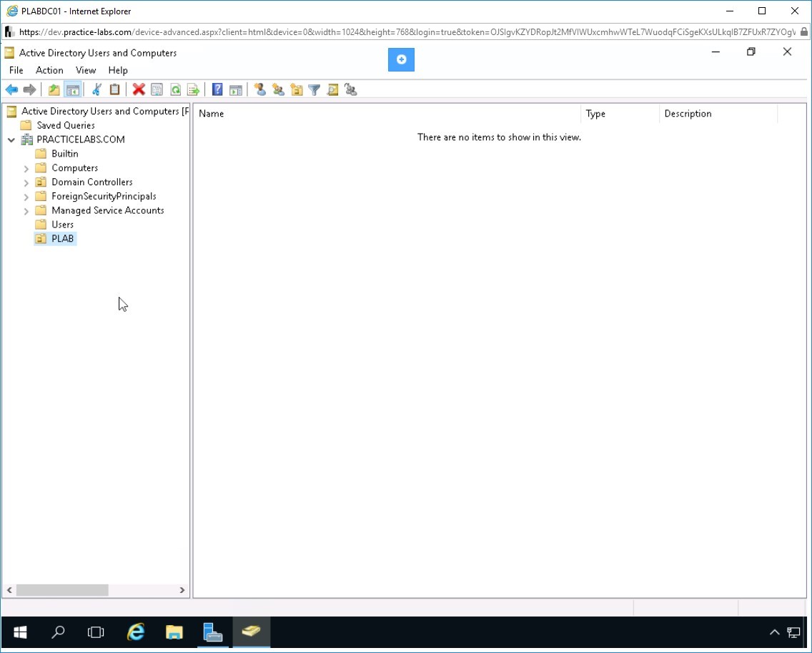The image size is (812, 653).
Task: Click the tree pane scroll right arrow
Action: click(x=182, y=590)
